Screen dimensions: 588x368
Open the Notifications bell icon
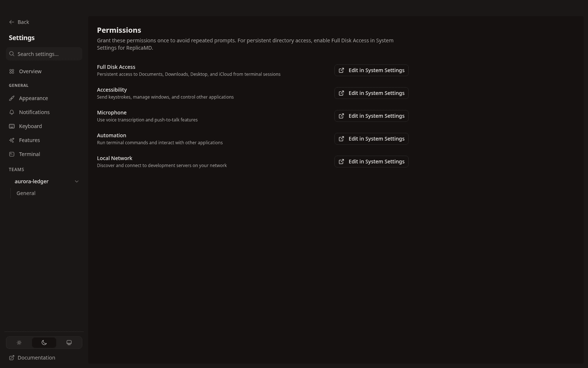[x=12, y=112]
